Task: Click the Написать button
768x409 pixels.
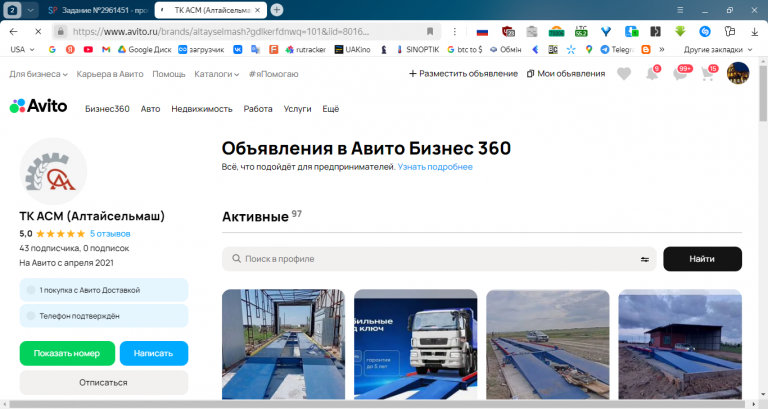Action: click(154, 353)
